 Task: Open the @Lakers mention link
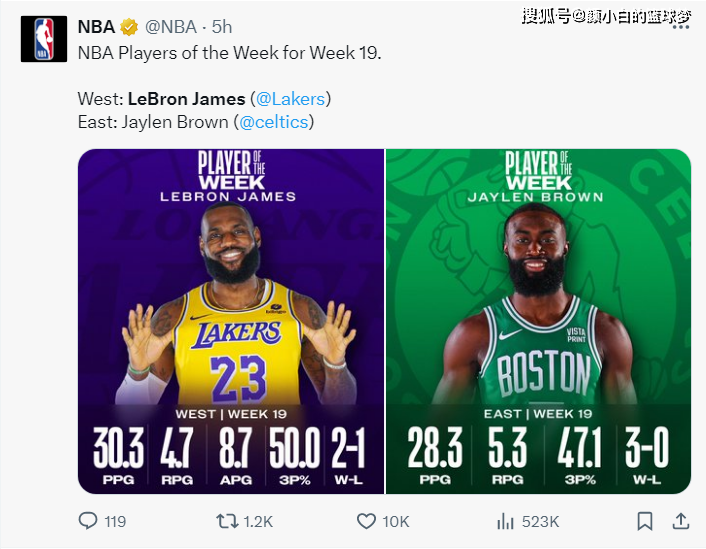click(290, 99)
